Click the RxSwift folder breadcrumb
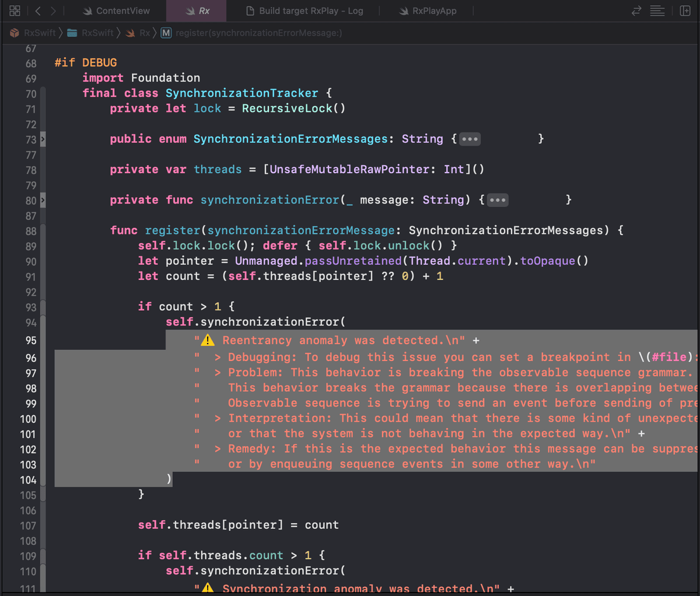700x596 pixels. (97, 33)
